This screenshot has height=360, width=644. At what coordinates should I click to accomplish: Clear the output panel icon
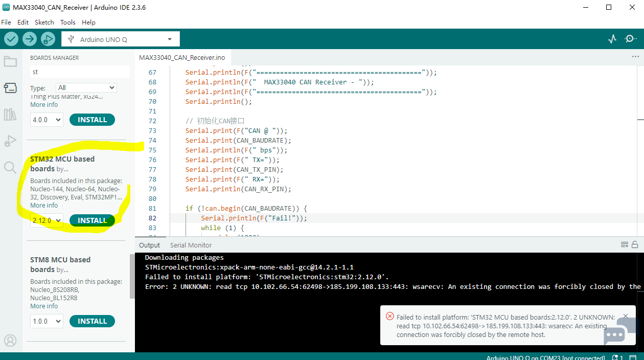(x=625, y=244)
